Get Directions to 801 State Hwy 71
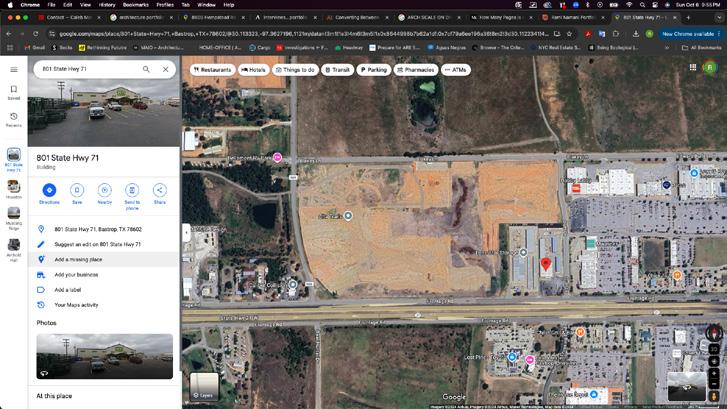This screenshot has width=727, height=409. (49, 194)
